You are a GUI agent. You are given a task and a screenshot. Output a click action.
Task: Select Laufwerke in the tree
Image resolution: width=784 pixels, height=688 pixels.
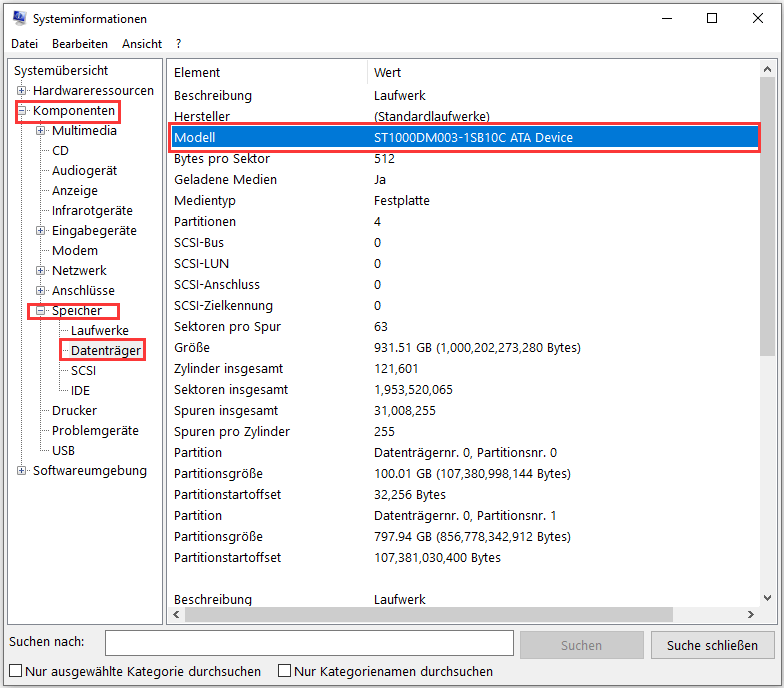[99, 331]
